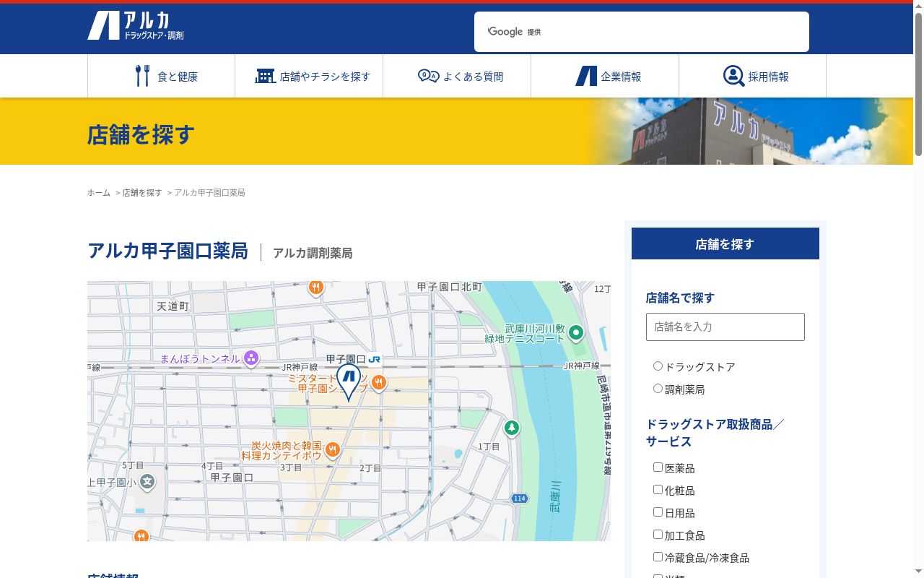Click the person icon beside 採用情報
Screen dimensions: 924x578
pyautogui.click(x=733, y=76)
